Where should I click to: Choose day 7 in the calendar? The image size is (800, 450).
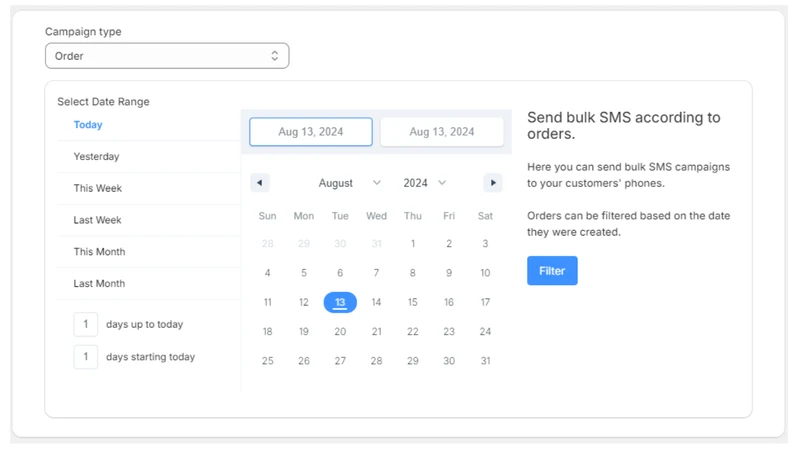(x=376, y=273)
